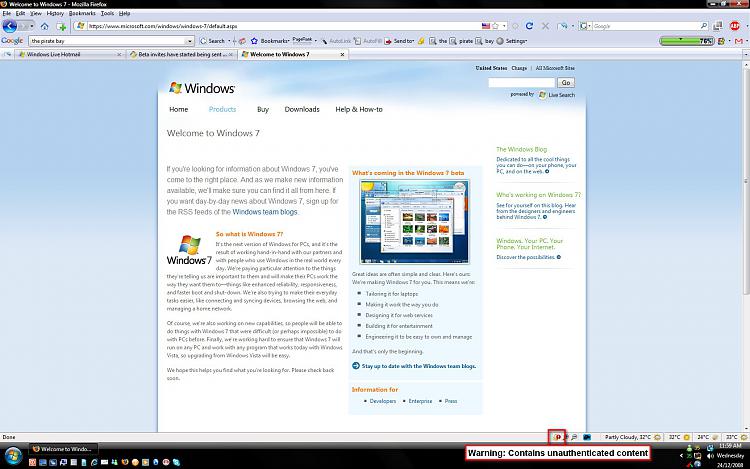Screen dimensions: 750x469
Task: Click the Reload page icon
Action: click(529, 26)
